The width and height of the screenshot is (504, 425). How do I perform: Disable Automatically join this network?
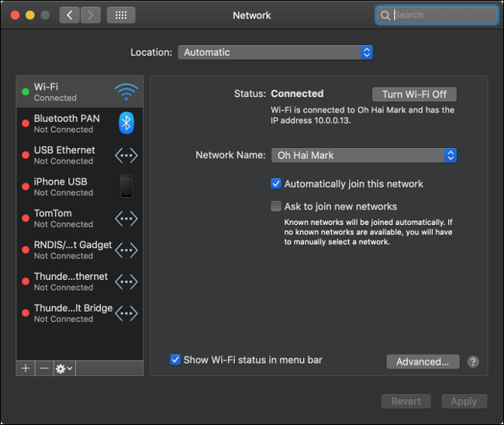coord(276,185)
